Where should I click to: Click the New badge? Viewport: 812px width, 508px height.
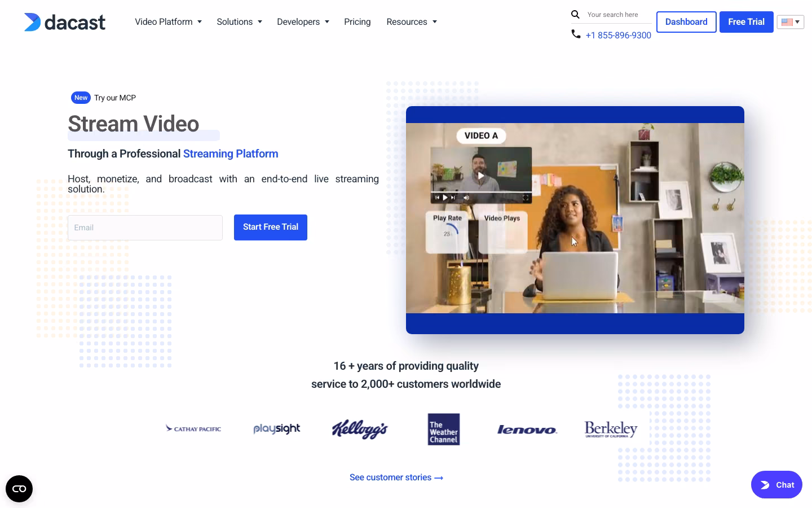tap(81, 98)
